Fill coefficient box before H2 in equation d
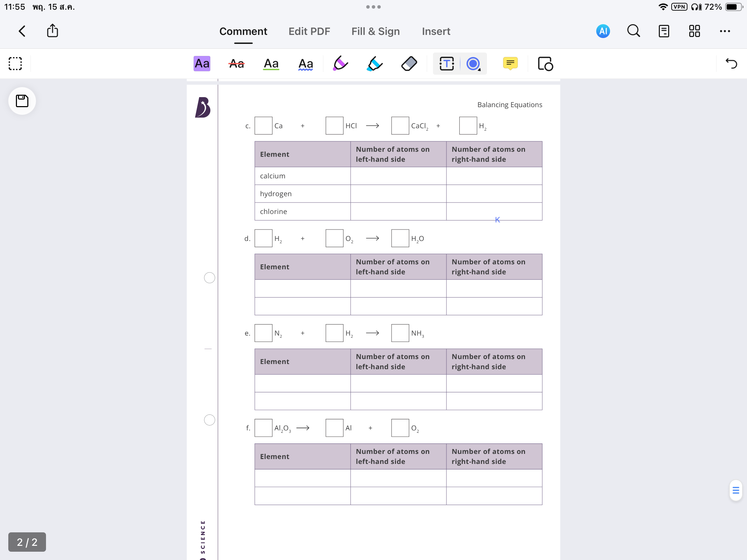 tap(264, 238)
